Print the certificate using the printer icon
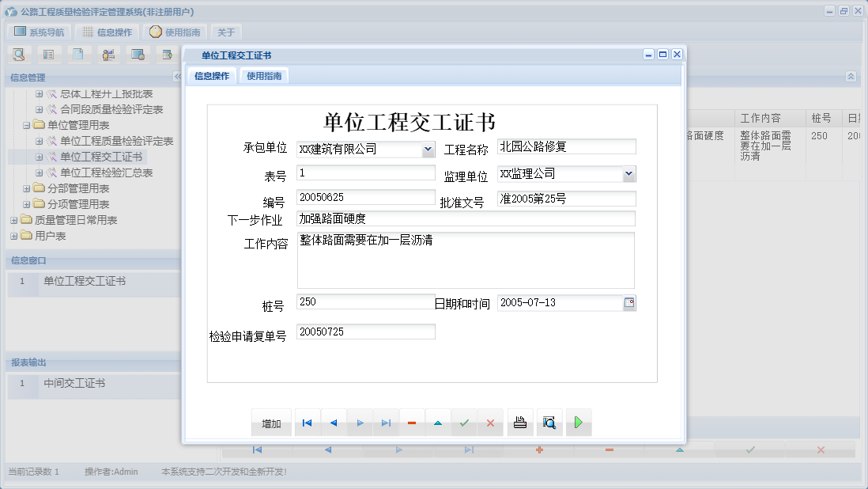The height and width of the screenshot is (489, 868). (x=520, y=422)
